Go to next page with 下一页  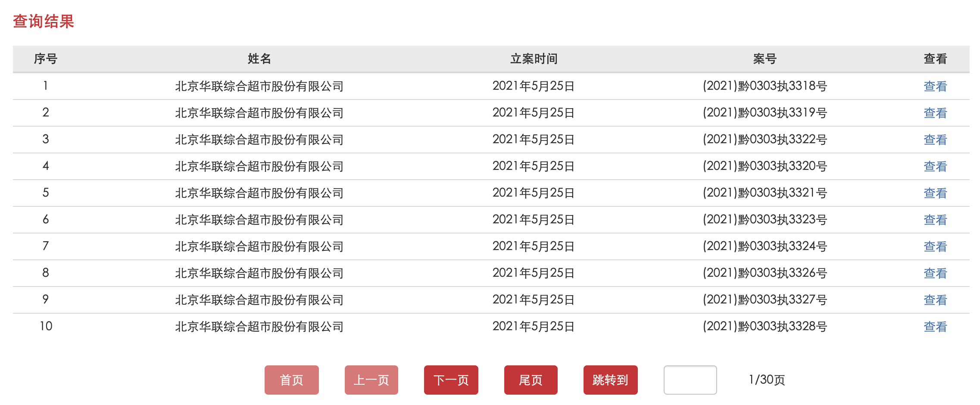(x=451, y=380)
